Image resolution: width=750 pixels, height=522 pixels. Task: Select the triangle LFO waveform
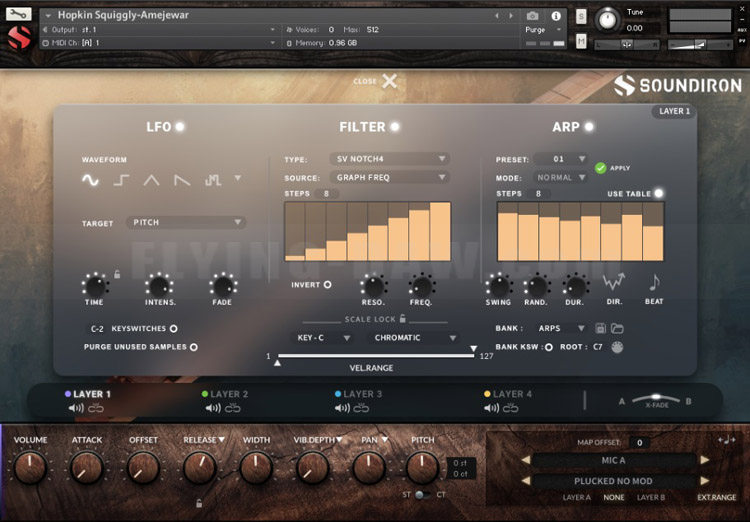click(x=151, y=180)
